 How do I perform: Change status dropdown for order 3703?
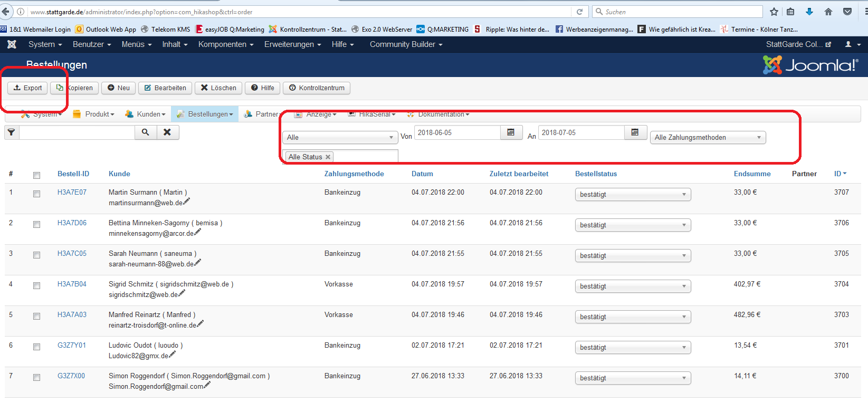pos(633,317)
